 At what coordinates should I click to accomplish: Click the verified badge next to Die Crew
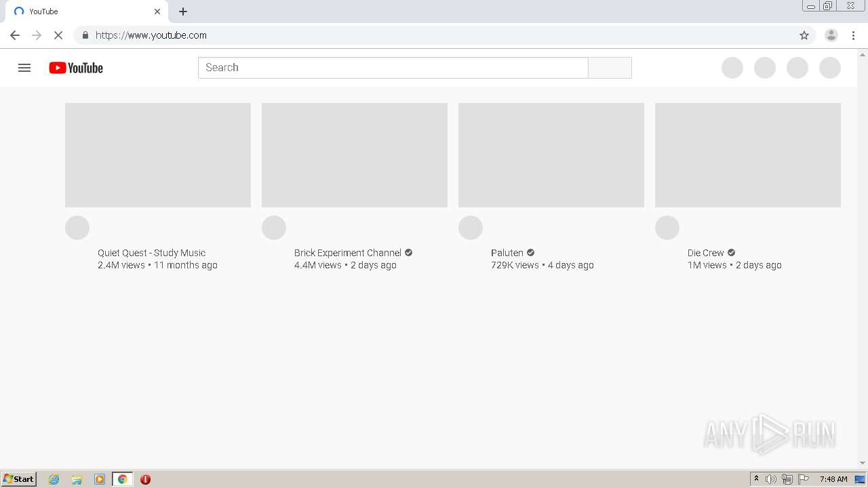[x=731, y=253]
